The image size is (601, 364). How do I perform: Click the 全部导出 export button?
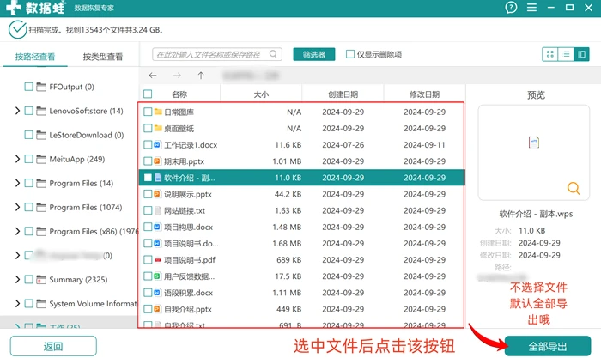[x=548, y=346]
